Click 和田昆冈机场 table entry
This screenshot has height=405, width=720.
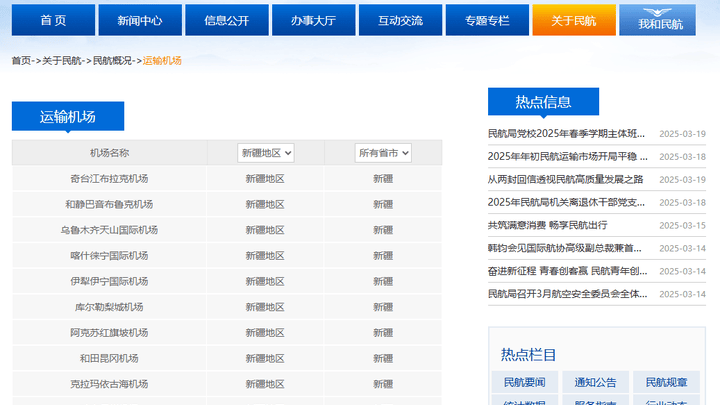109,359
